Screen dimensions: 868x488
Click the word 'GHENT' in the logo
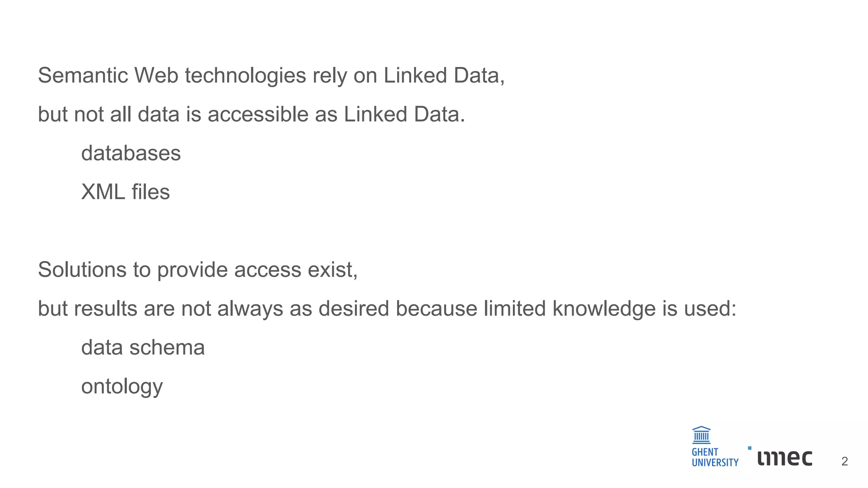pos(705,452)
